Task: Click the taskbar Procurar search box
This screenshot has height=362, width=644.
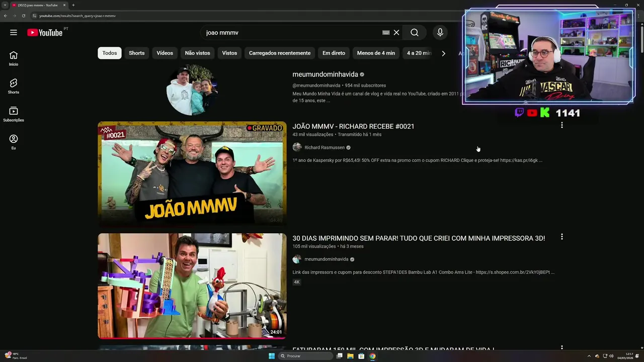Action: (x=305, y=356)
